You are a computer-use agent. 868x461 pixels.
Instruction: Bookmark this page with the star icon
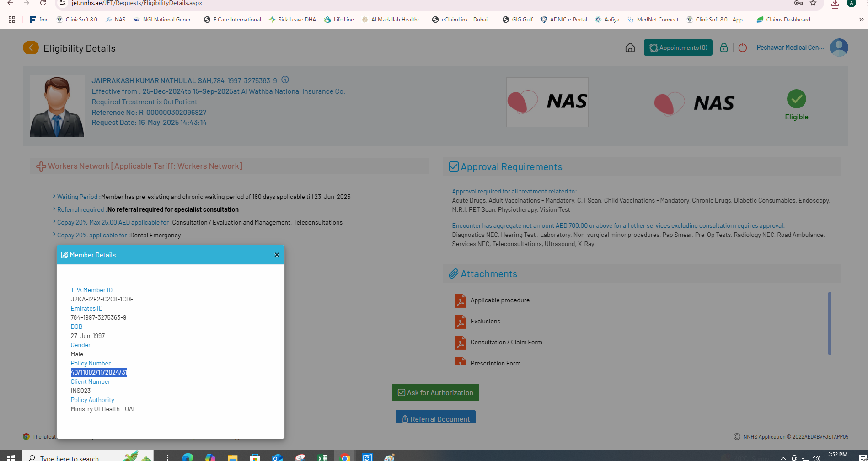813,3
